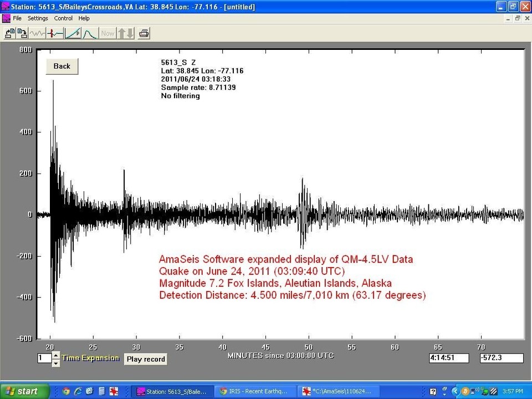Select the de-spike tool on the toolbar
This screenshot has width=532, height=399.
55,33
